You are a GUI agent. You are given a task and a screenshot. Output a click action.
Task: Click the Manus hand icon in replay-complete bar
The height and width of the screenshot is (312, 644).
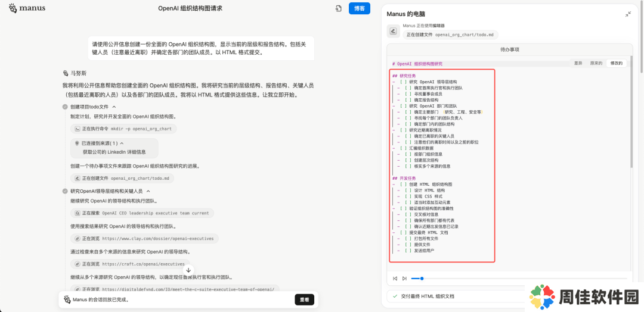67,299
